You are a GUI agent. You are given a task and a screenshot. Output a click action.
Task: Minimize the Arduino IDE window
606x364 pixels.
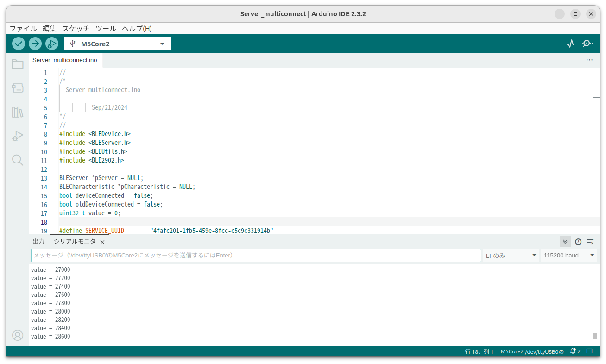pyautogui.click(x=560, y=14)
